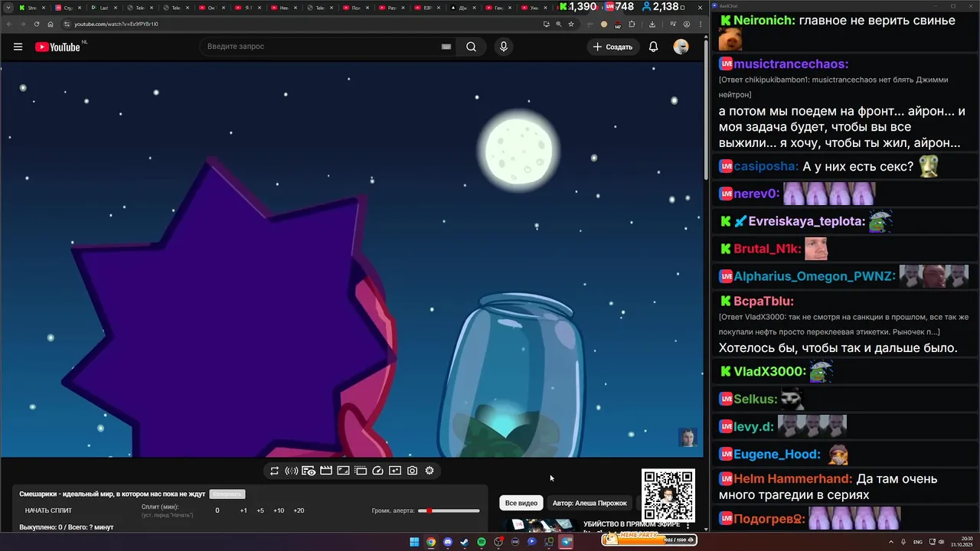Click the clapperboard icon in player toolbar
The width and height of the screenshot is (980, 551).
pos(325,471)
